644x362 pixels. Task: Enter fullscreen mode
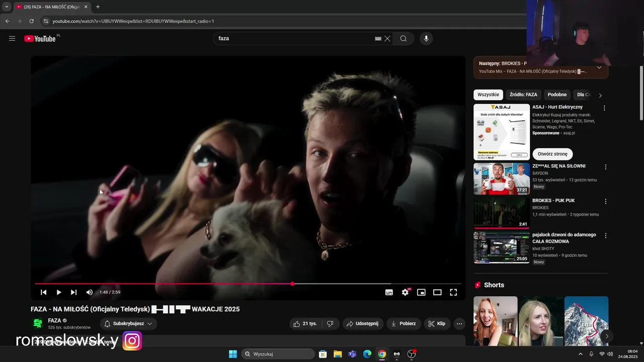[x=453, y=292]
